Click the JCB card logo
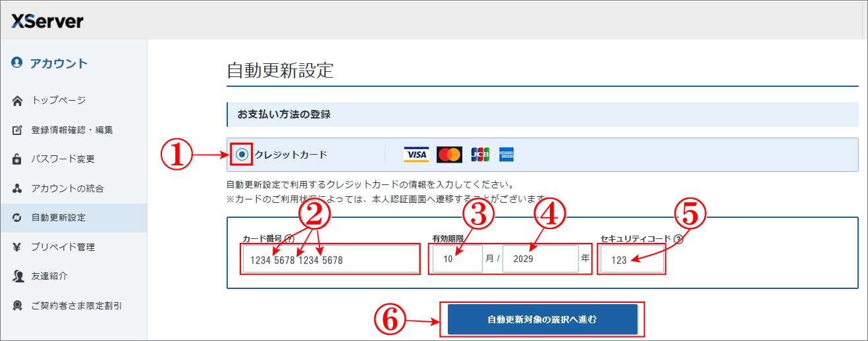 point(480,155)
